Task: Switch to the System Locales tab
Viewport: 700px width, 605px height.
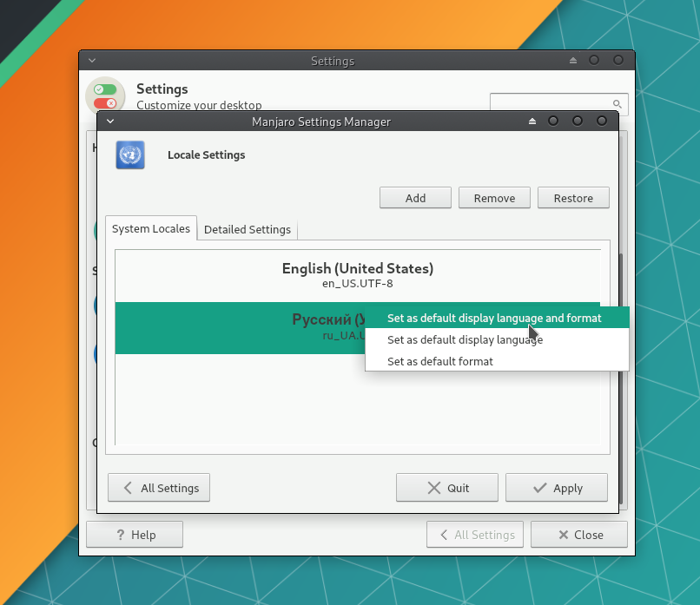Action: (151, 228)
